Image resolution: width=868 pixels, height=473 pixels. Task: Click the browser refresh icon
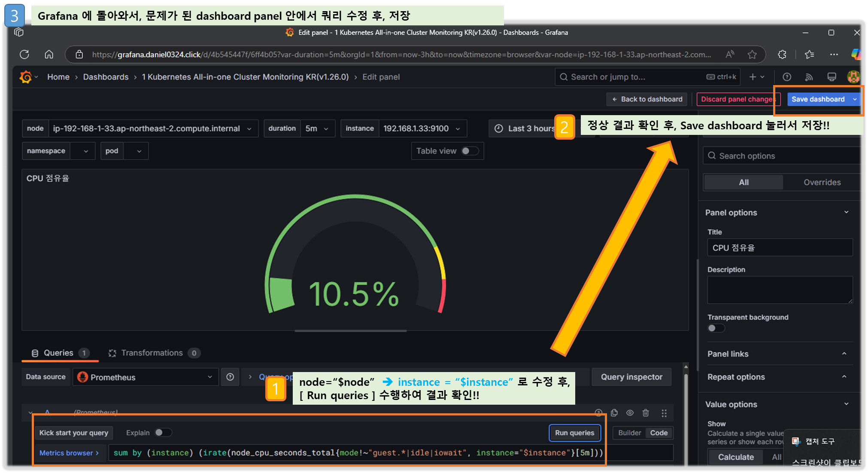24,55
